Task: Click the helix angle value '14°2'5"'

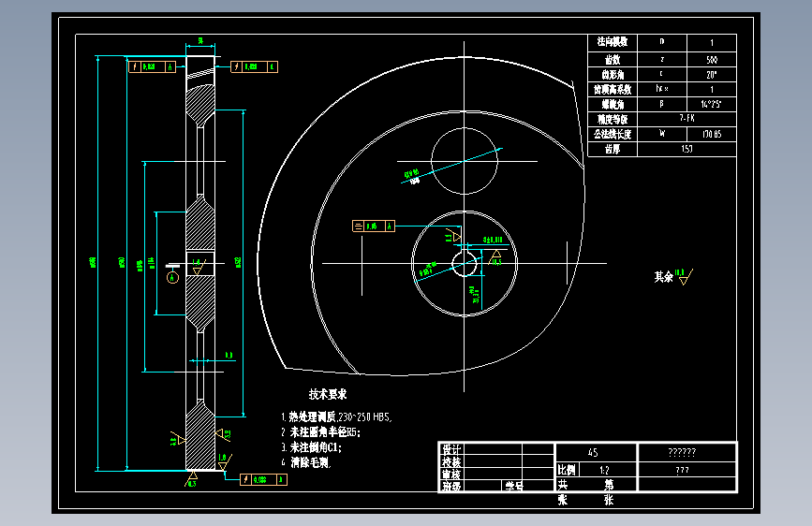Action: pyautogui.click(x=712, y=104)
